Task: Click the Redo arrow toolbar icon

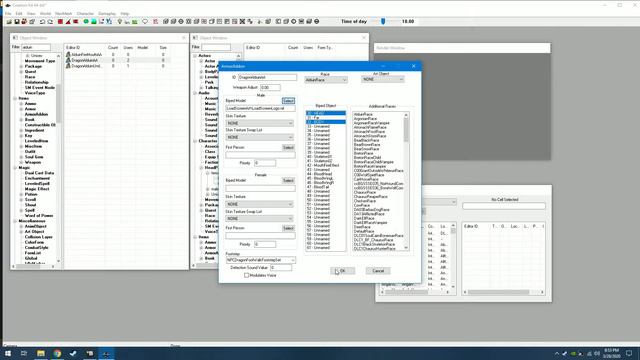Action: tap(50, 21)
